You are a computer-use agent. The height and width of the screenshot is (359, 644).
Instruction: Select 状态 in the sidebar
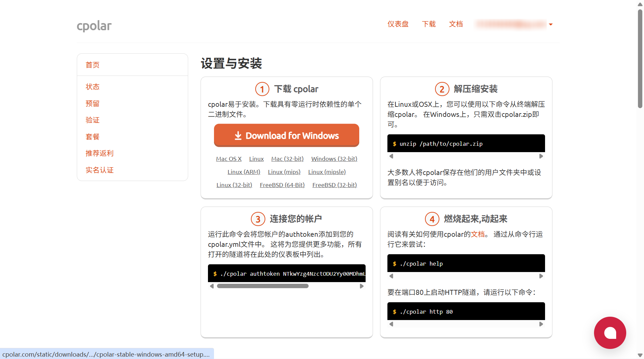click(93, 87)
